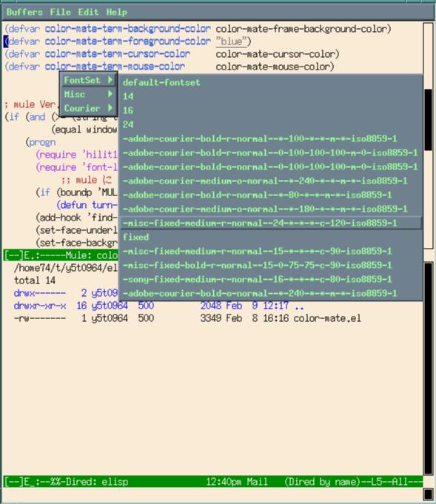The image size is (436, 504).
Task: Click the progn keyword
Action: click(42, 142)
